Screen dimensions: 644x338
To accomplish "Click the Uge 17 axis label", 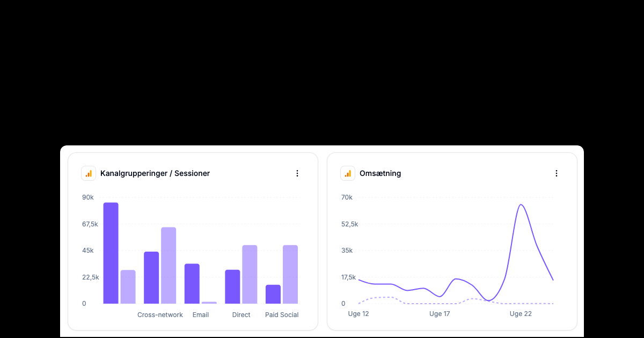I will pos(440,314).
